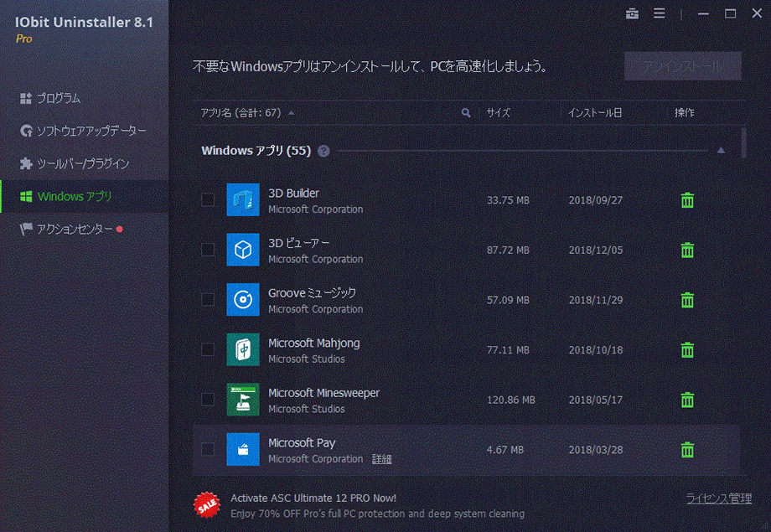This screenshot has width=771, height=532.
Task: Click the 2018/10/18 install date
Action: coord(596,350)
